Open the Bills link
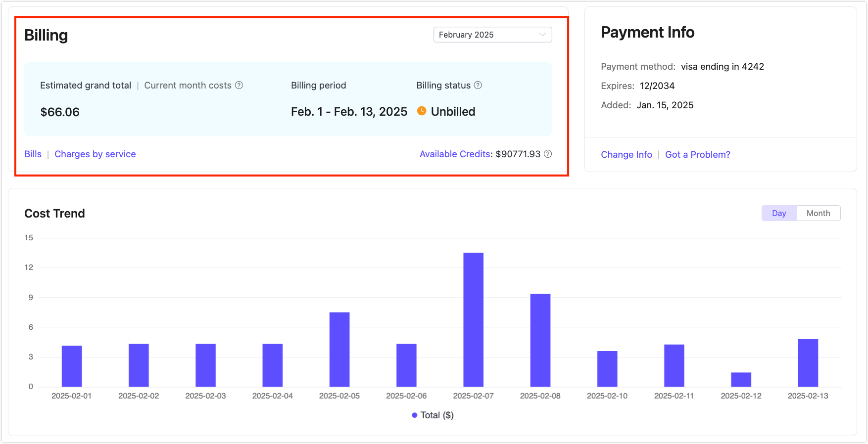 click(x=33, y=154)
